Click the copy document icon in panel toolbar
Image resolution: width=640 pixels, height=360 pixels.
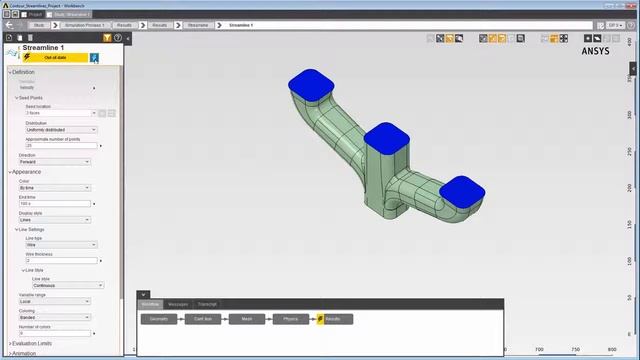point(20,38)
